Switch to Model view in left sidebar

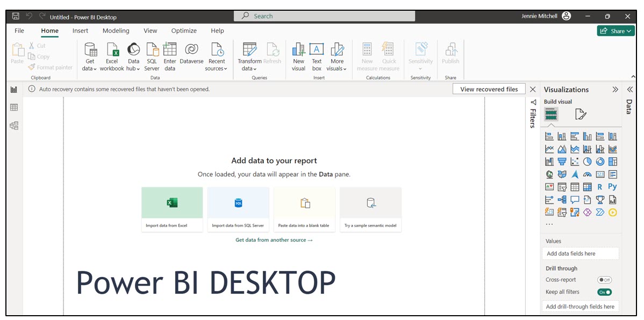click(14, 126)
